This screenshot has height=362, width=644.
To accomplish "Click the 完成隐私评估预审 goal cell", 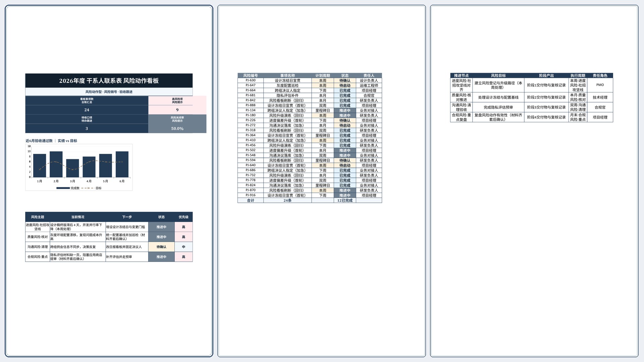I will [x=498, y=107].
